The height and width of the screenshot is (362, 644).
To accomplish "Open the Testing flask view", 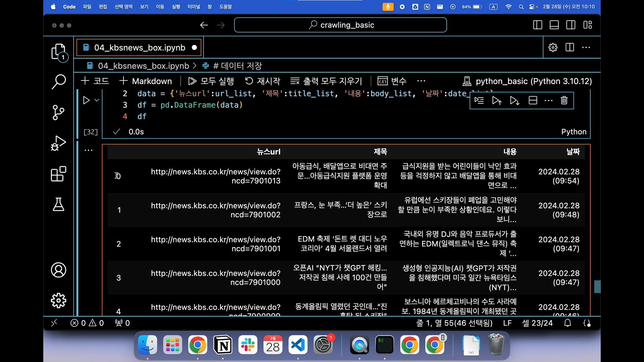I will 59,204.
